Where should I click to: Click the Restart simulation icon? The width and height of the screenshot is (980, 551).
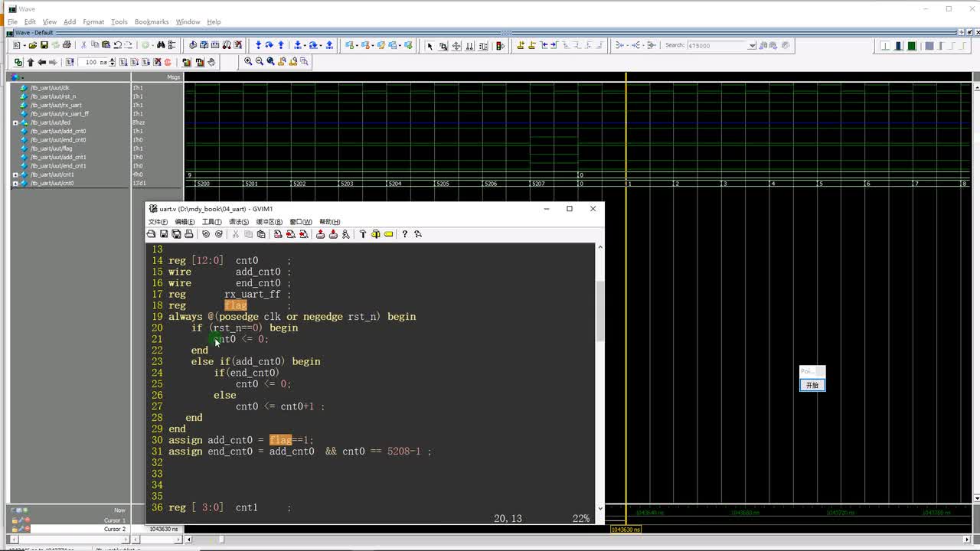69,62
